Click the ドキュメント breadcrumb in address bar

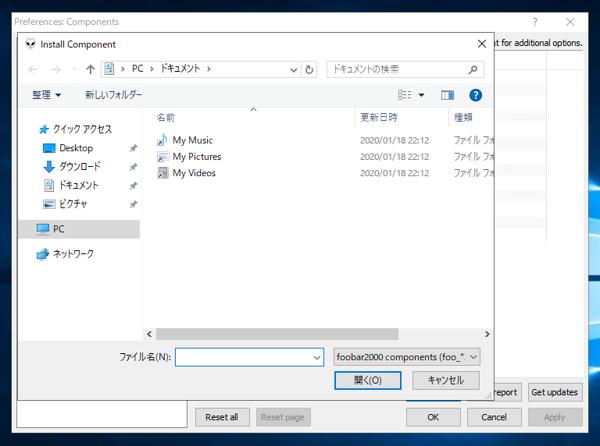click(180, 69)
